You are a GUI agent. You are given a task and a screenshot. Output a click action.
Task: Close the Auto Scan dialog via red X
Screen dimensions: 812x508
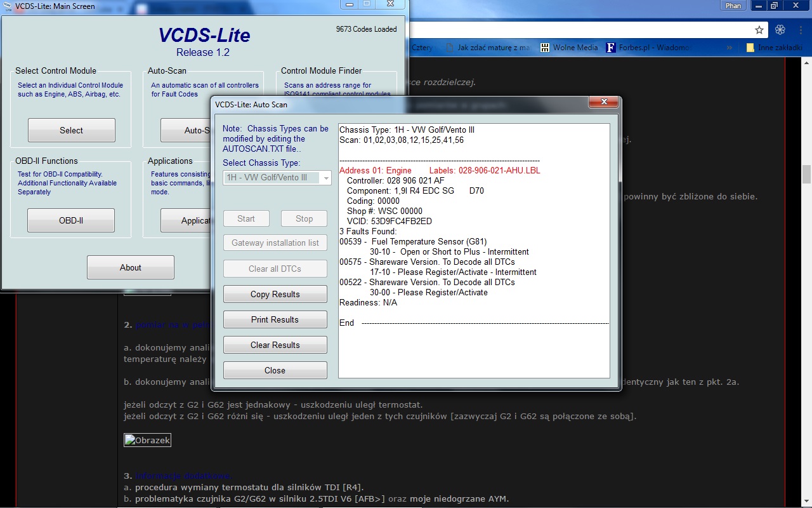pos(603,104)
